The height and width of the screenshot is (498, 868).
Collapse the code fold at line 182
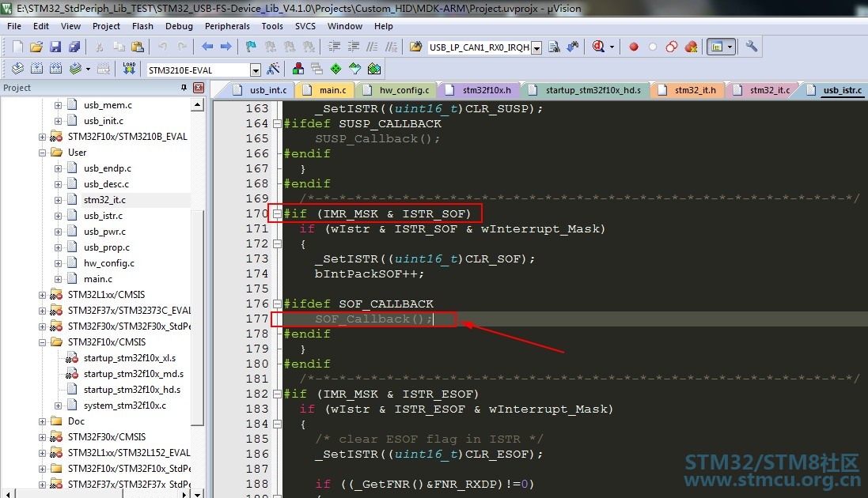277,394
